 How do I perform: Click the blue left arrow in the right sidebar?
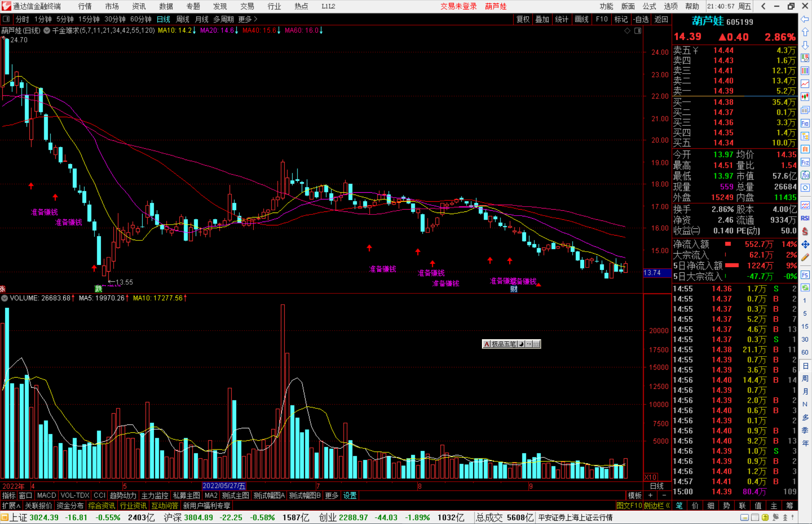tap(805, 19)
